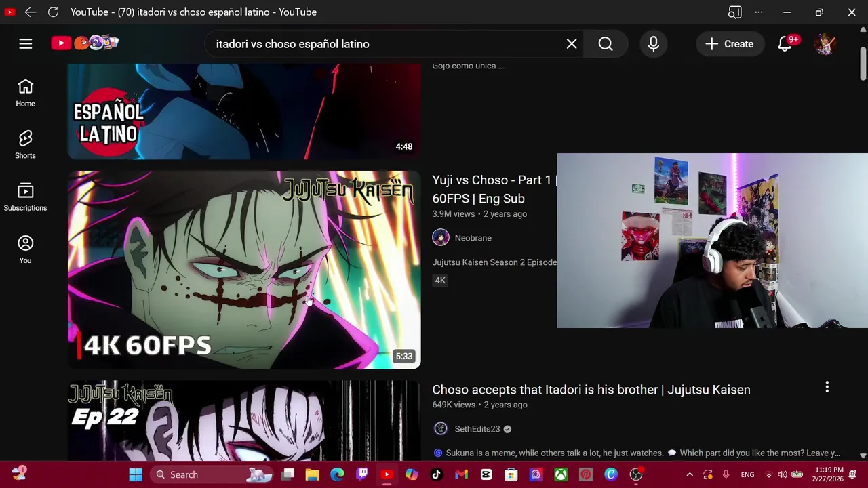The width and height of the screenshot is (868, 488).
Task: Open Xbox app from taskbar
Action: coord(561,474)
